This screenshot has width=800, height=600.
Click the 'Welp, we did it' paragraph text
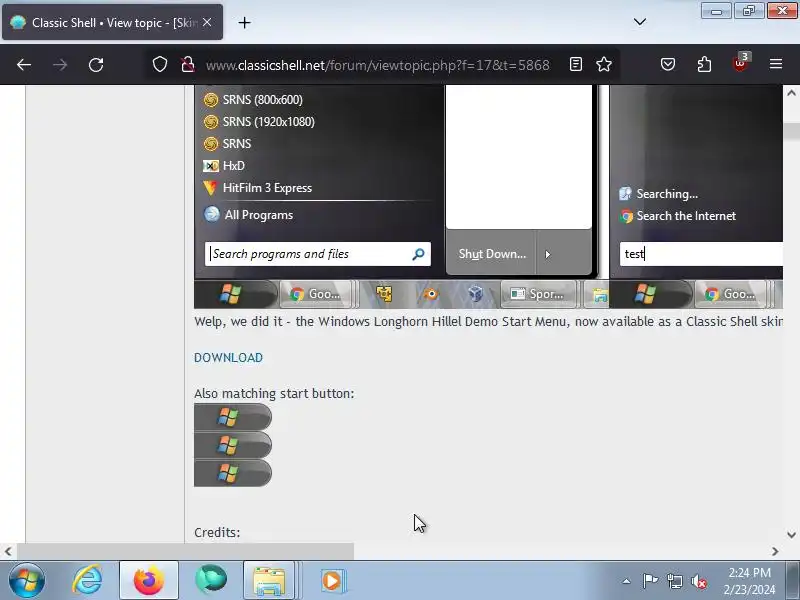pos(488,321)
